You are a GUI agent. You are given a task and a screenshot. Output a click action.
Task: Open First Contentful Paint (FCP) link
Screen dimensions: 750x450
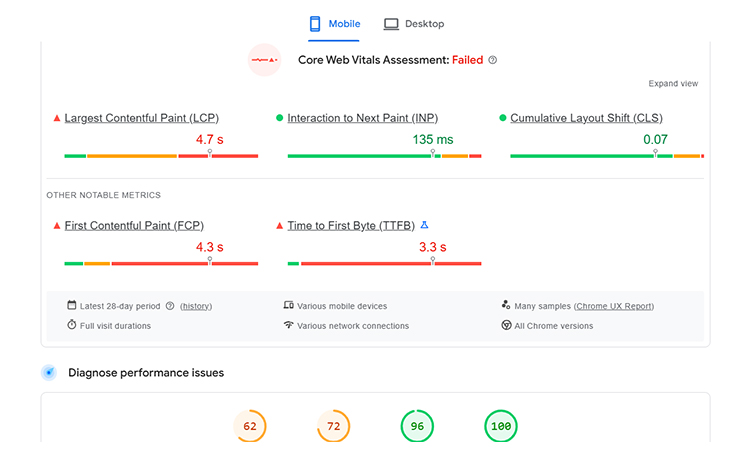[x=134, y=226]
